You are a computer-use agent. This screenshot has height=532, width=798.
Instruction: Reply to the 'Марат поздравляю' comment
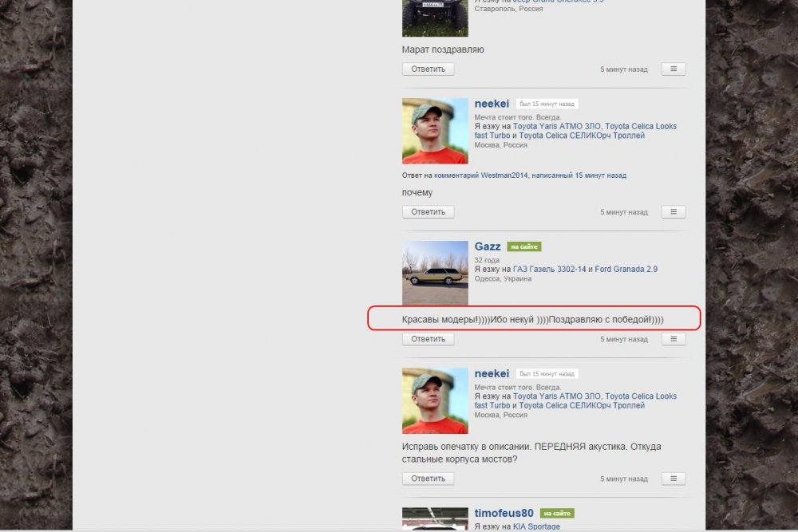[x=428, y=69]
